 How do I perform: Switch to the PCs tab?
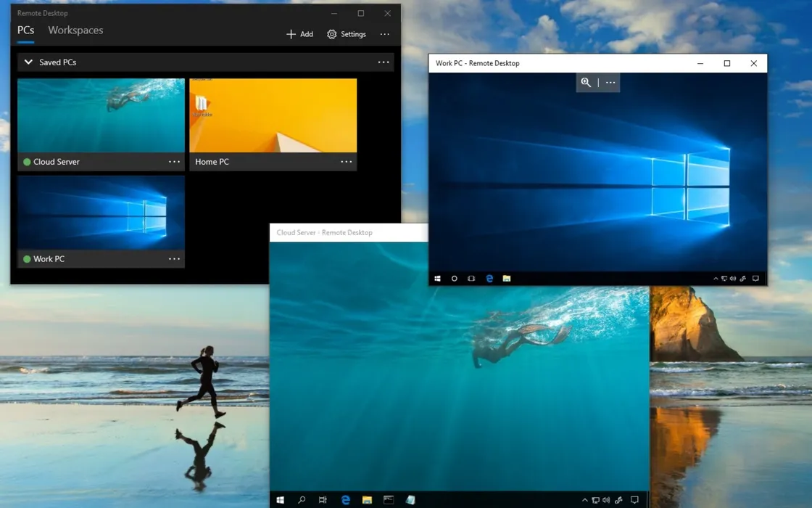tap(26, 30)
